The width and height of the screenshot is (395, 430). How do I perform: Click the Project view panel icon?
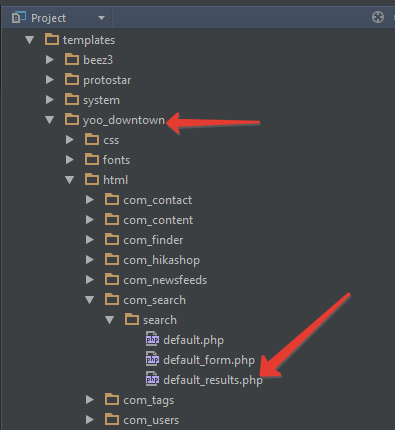tap(19, 17)
